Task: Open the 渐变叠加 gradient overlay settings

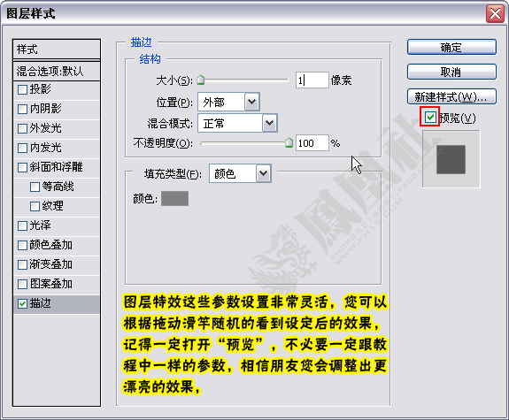Action: (57, 264)
